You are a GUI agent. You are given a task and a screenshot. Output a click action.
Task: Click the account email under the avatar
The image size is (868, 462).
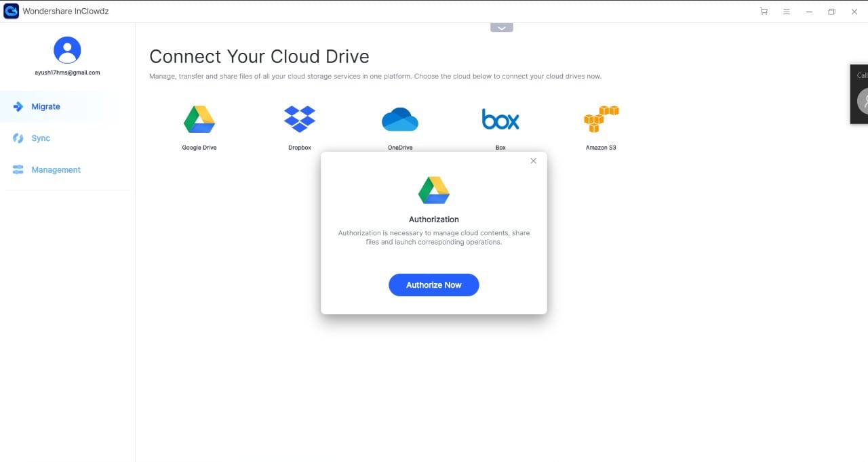[67, 72]
